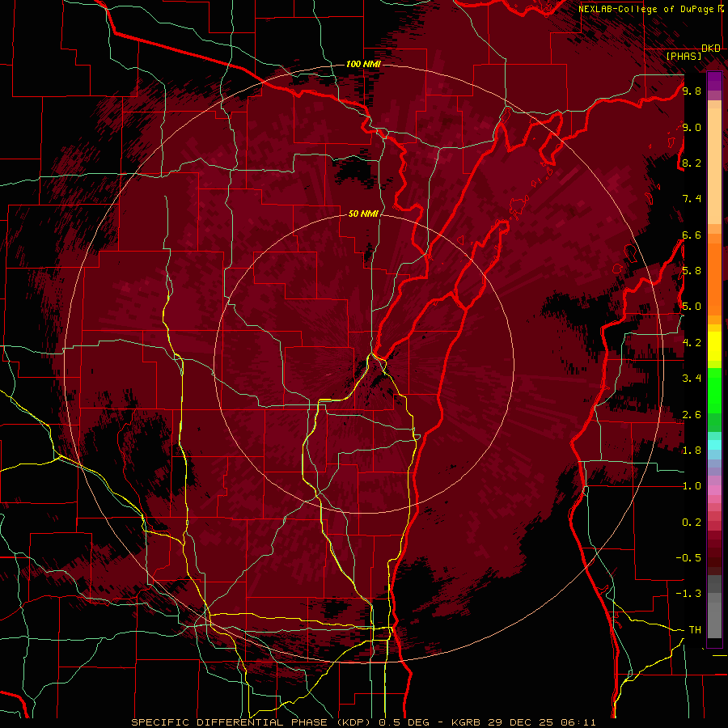Click the "KGRB 29 DEC 25 06:11" timestamp

pyautogui.click(x=523, y=722)
